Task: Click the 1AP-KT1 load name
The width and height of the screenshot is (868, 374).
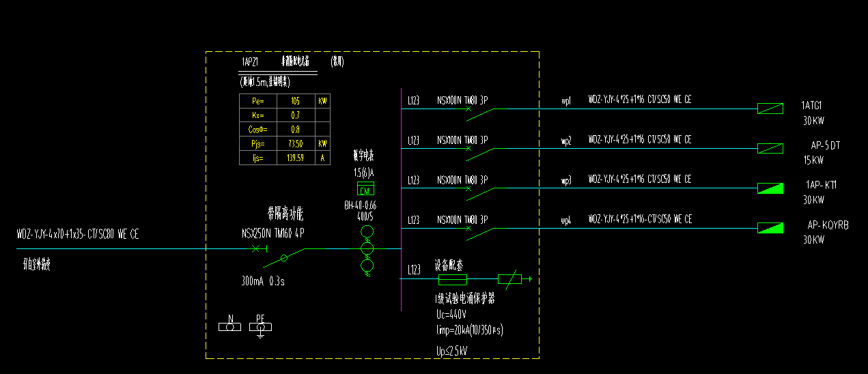Action: tap(822, 185)
